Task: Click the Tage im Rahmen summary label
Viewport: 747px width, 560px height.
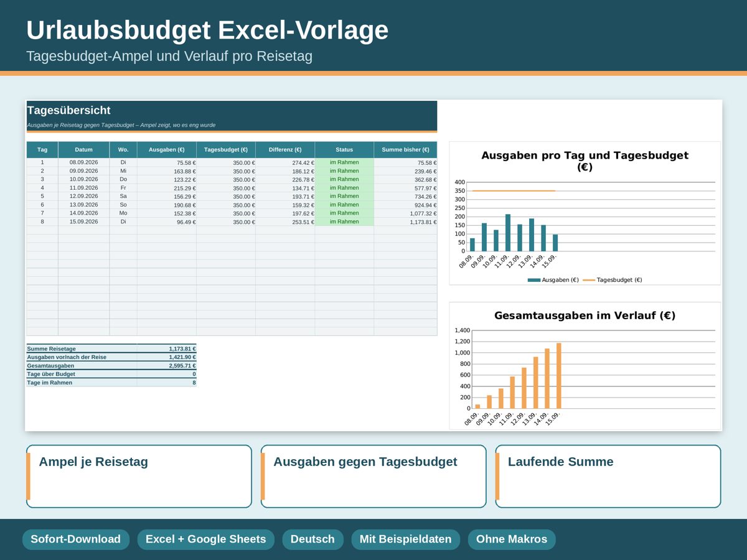Action: 50,383
